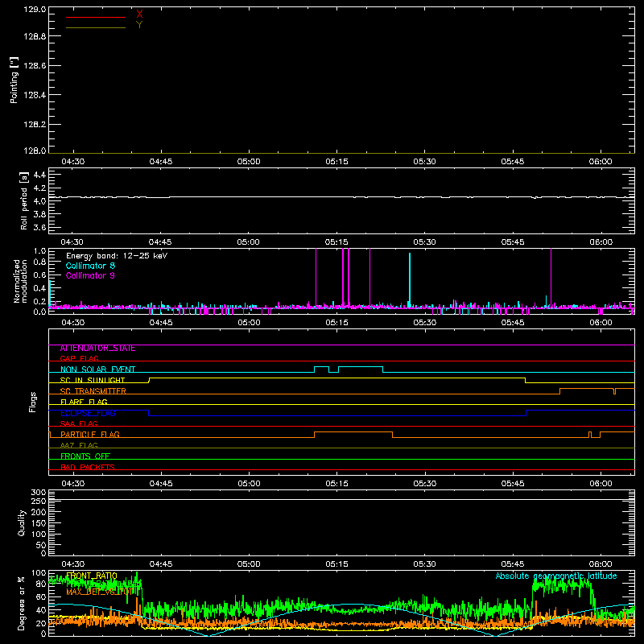The image size is (644, 644).
Task: Click '05:00' under the Flags panel
Action: click(x=249, y=484)
